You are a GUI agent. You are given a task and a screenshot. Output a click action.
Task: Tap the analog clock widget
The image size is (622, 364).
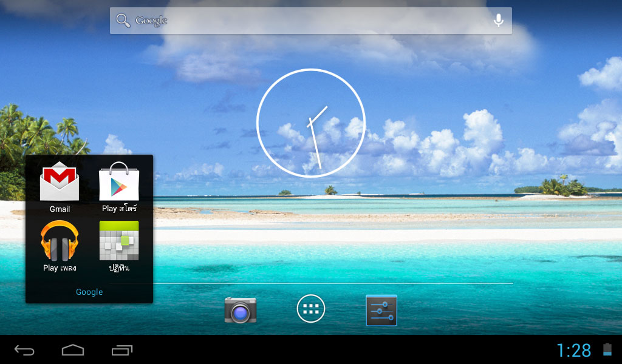(x=310, y=123)
